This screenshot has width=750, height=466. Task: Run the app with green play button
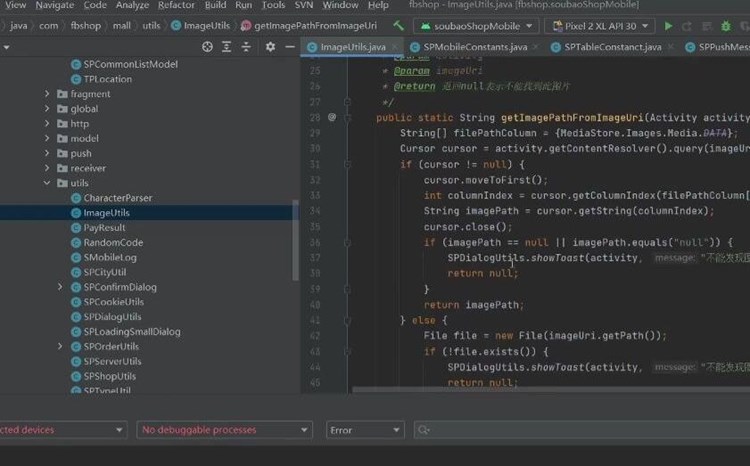pyautogui.click(x=668, y=26)
